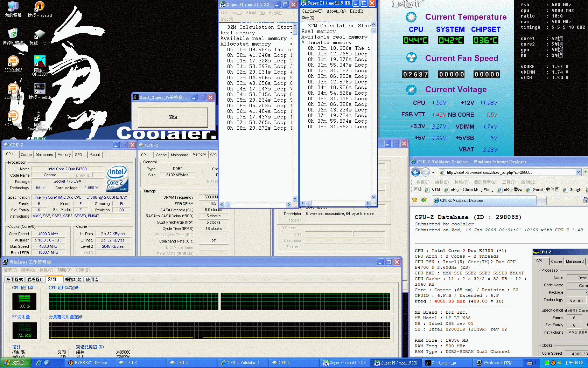Open Internet Explorer from quick launch

click(x=39, y=363)
